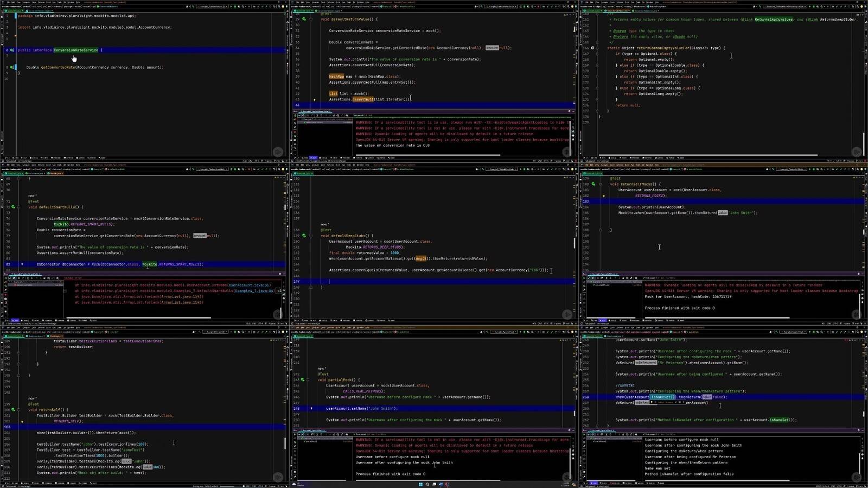
Task: Click the CALLS_REAL_METHODS constant
Action: pyautogui.click(x=363, y=391)
